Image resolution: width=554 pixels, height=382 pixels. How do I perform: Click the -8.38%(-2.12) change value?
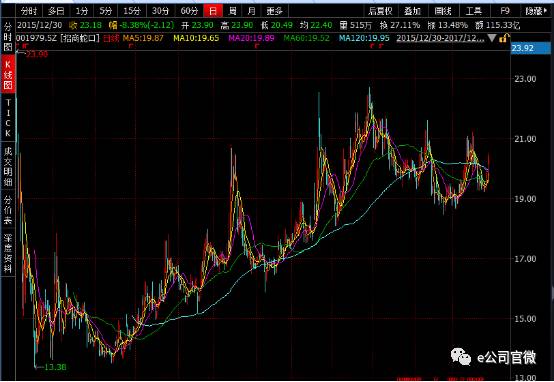[x=147, y=25]
